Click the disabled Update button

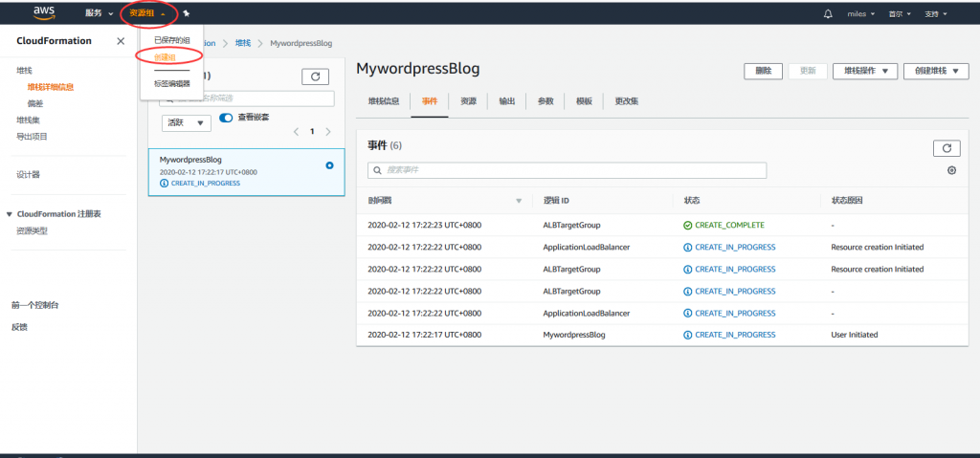pyautogui.click(x=808, y=71)
